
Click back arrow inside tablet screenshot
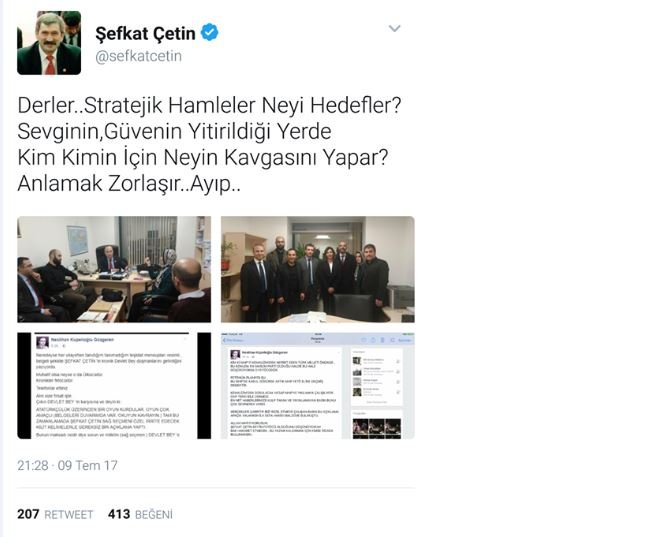tap(225, 340)
